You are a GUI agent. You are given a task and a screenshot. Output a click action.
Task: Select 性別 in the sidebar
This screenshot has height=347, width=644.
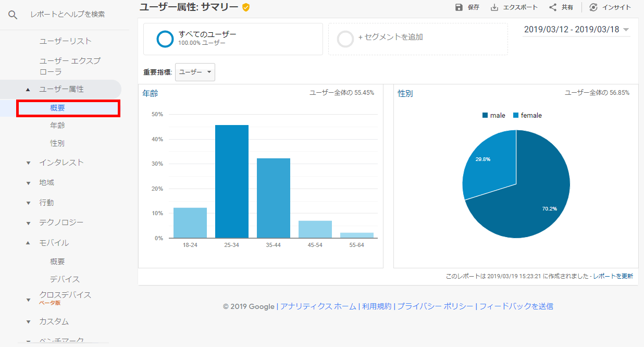coord(57,143)
